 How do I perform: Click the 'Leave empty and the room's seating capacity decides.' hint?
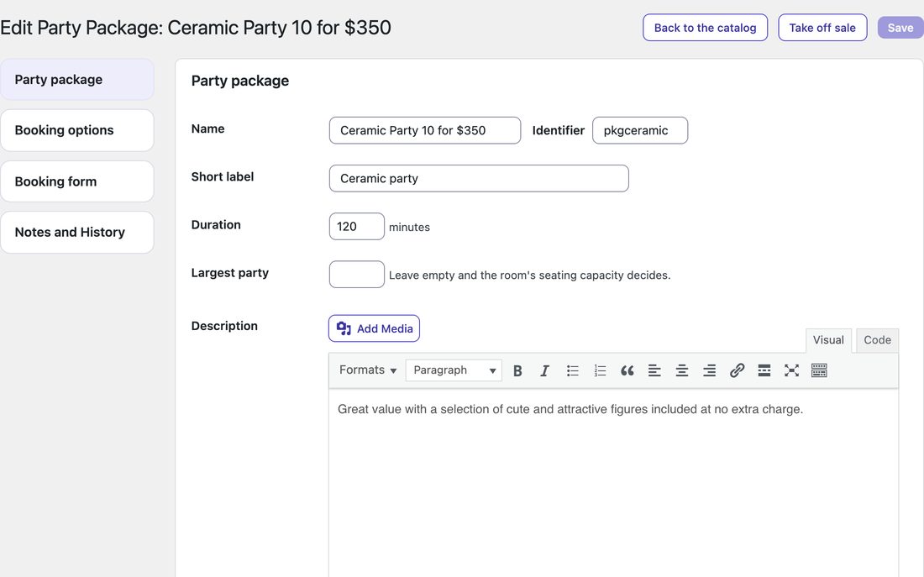pyautogui.click(x=529, y=275)
